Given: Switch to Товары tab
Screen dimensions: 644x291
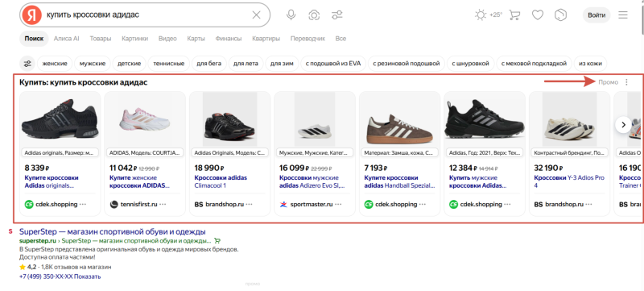Looking at the screenshot, I should click(101, 39).
